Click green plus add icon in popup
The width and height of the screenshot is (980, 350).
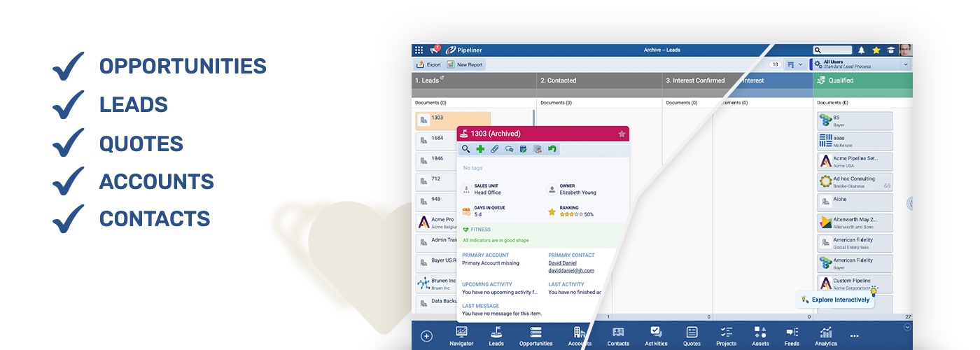pyautogui.click(x=480, y=149)
